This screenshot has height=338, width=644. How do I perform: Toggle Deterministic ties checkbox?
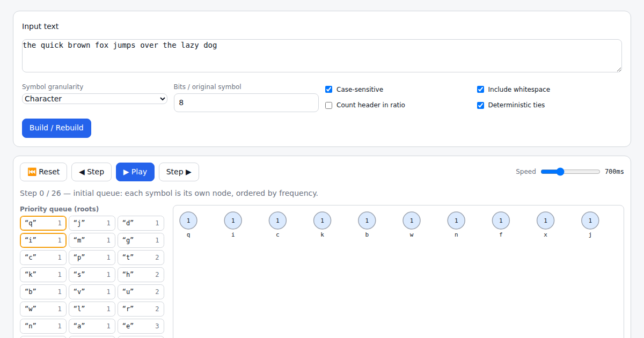pos(481,105)
